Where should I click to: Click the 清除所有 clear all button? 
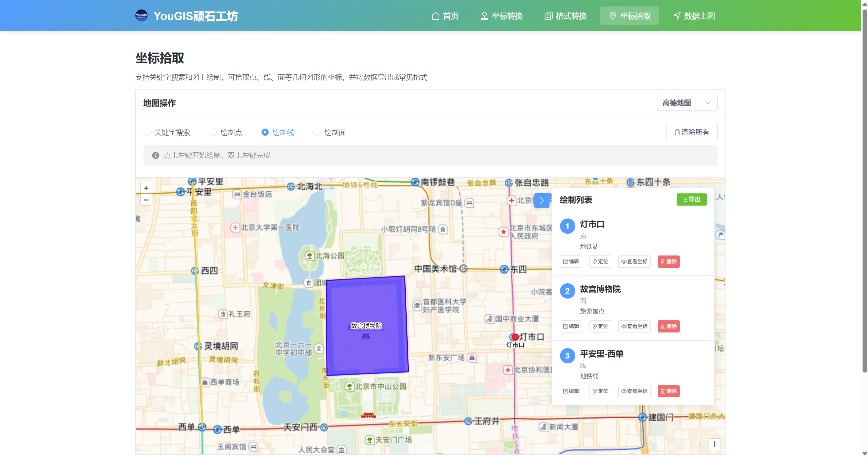tap(692, 132)
